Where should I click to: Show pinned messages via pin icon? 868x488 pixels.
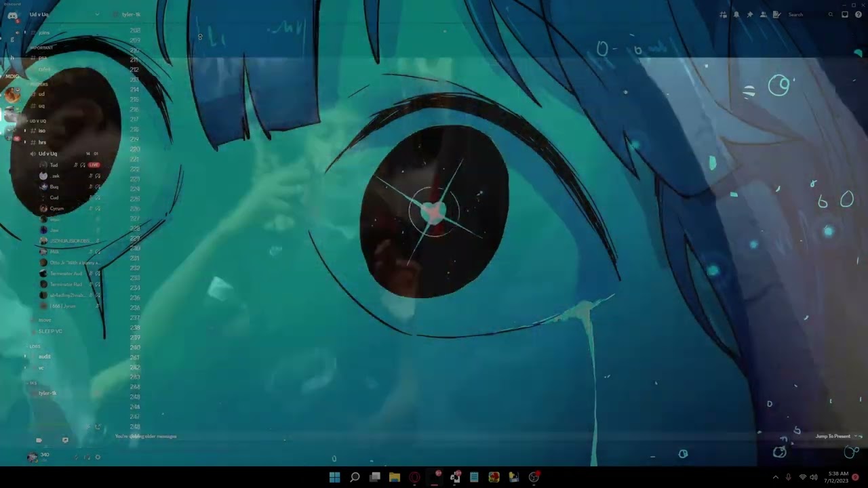click(x=750, y=14)
